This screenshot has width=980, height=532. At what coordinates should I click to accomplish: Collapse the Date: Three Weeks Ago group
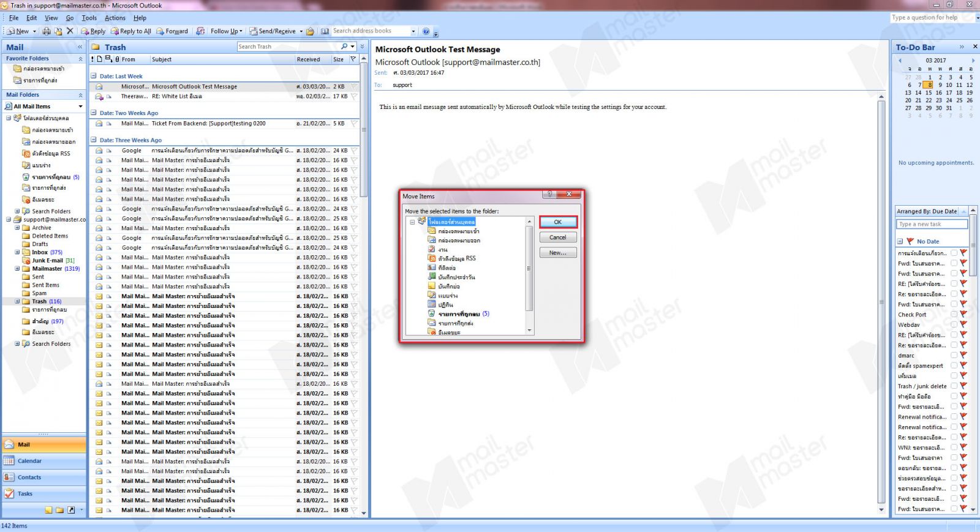(x=94, y=140)
